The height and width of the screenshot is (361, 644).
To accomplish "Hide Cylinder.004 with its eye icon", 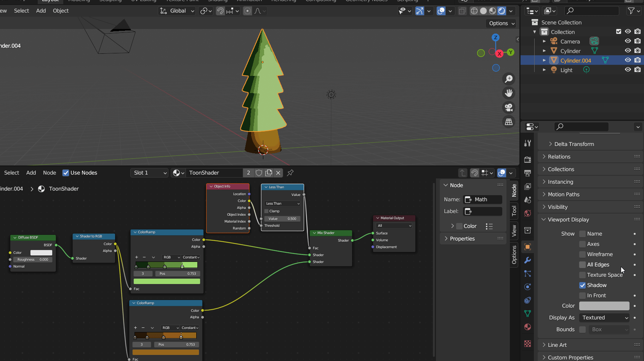I will click(628, 60).
